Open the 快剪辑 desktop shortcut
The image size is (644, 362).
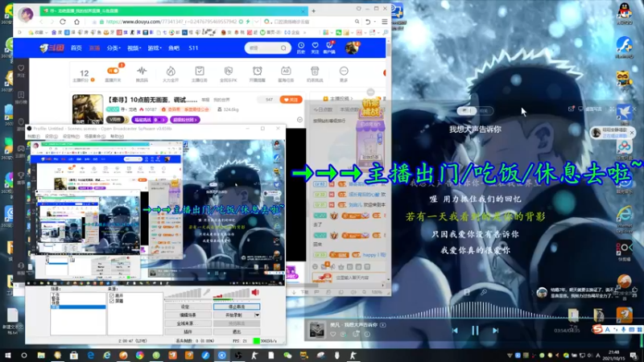pos(625,249)
